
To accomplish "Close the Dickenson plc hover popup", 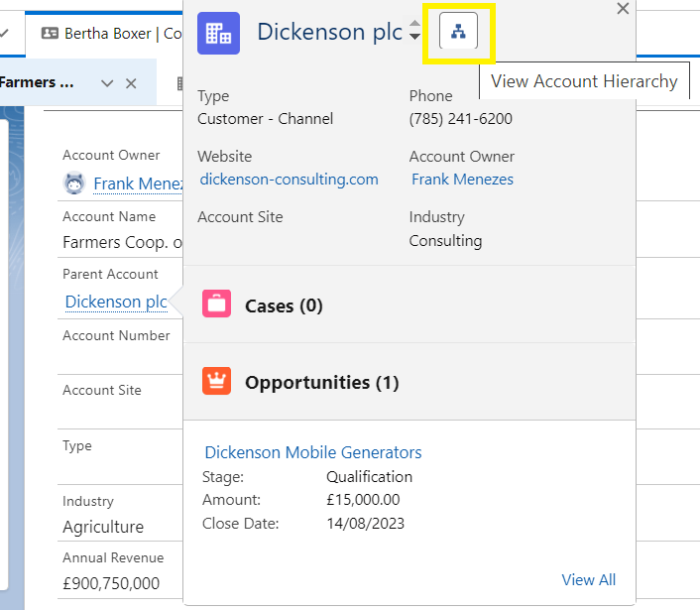I will pos(623,8).
